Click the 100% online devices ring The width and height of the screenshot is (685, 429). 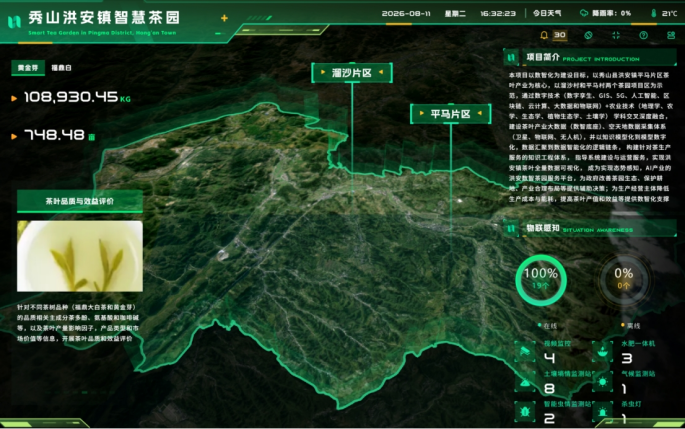coord(541,280)
